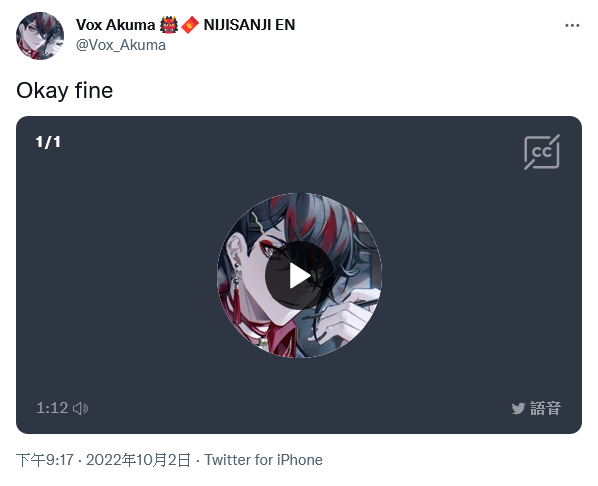The image size is (598, 486).
Task: Click the red envelope emoji
Action: [x=190, y=25]
